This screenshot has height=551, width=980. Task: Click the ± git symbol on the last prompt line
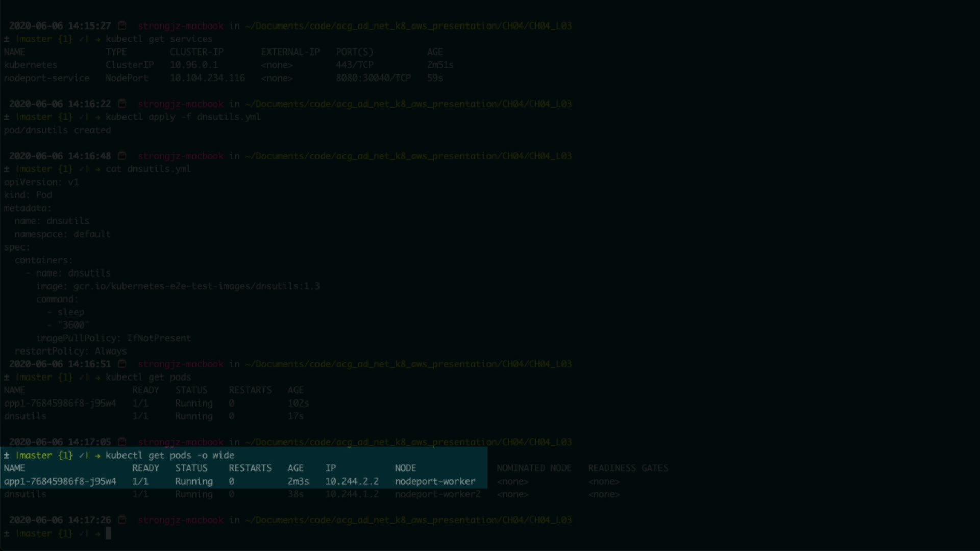(7, 534)
